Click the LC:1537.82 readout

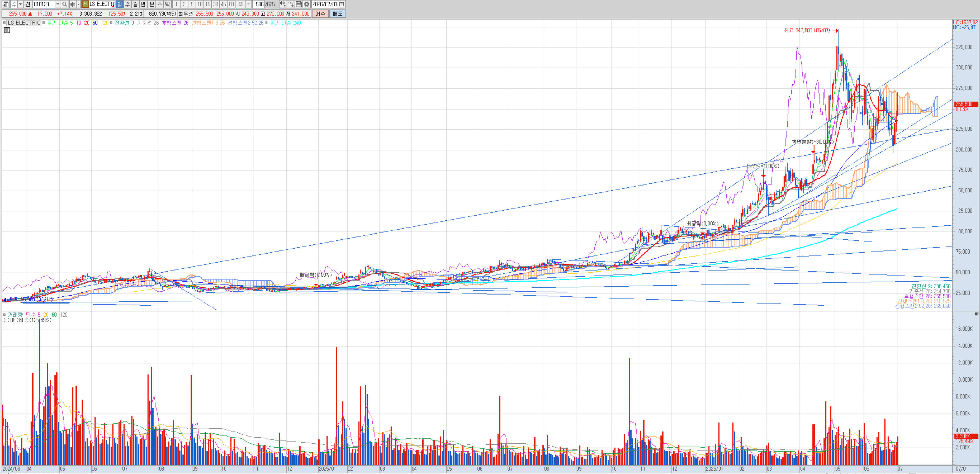pyautogui.click(x=965, y=23)
